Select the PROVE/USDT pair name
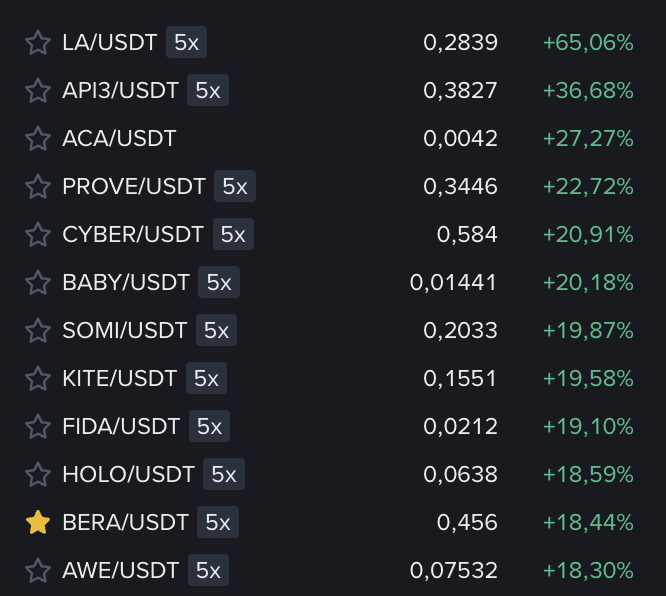 [x=134, y=187]
